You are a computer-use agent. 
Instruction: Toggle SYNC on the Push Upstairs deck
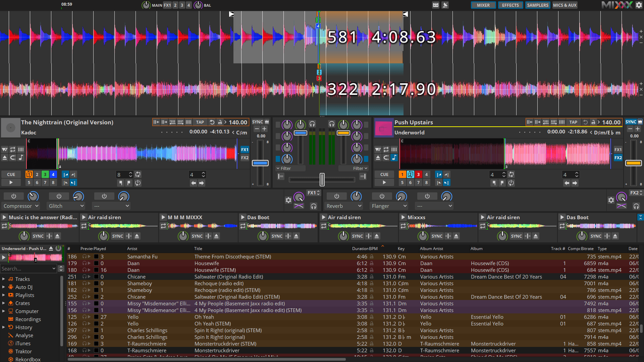pyautogui.click(x=630, y=122)
